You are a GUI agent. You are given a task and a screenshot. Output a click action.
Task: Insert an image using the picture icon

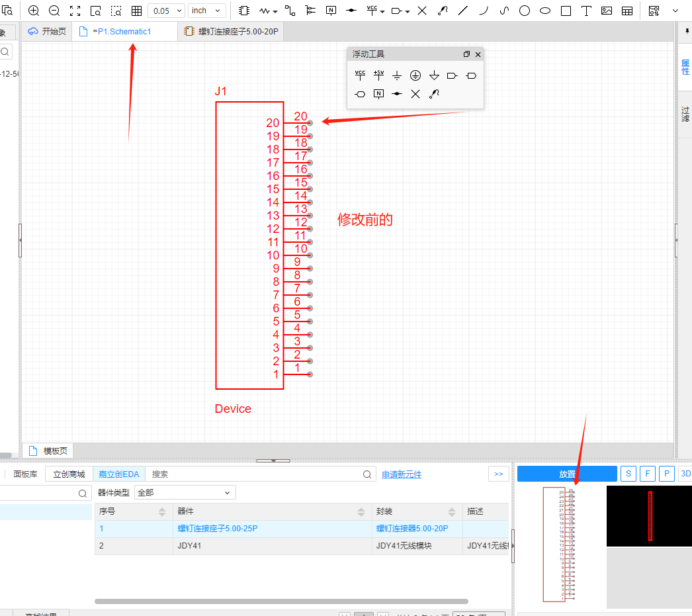pyautogui.click(x=607, y=11)
